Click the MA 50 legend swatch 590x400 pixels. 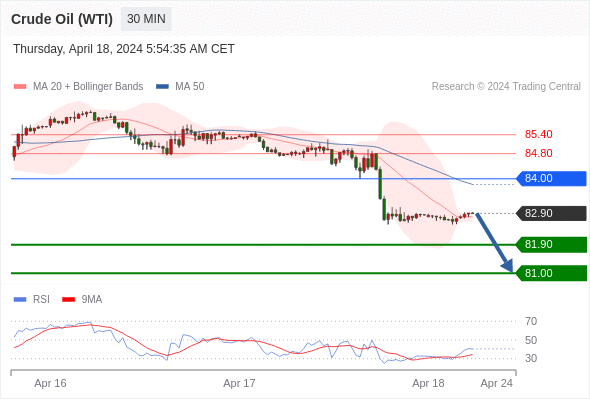pos(162,87)
